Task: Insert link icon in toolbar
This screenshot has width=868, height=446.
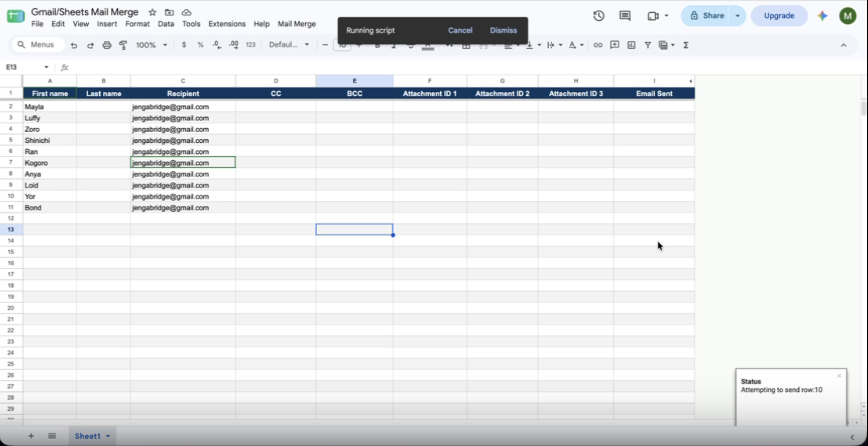Action: (598, 45)
